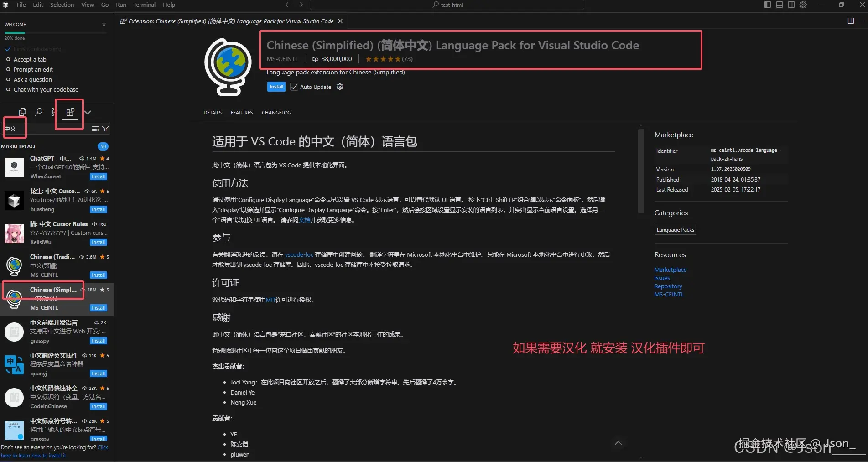Open the Source Control view icon
This screenshot has height=462, width=868.
54,112
